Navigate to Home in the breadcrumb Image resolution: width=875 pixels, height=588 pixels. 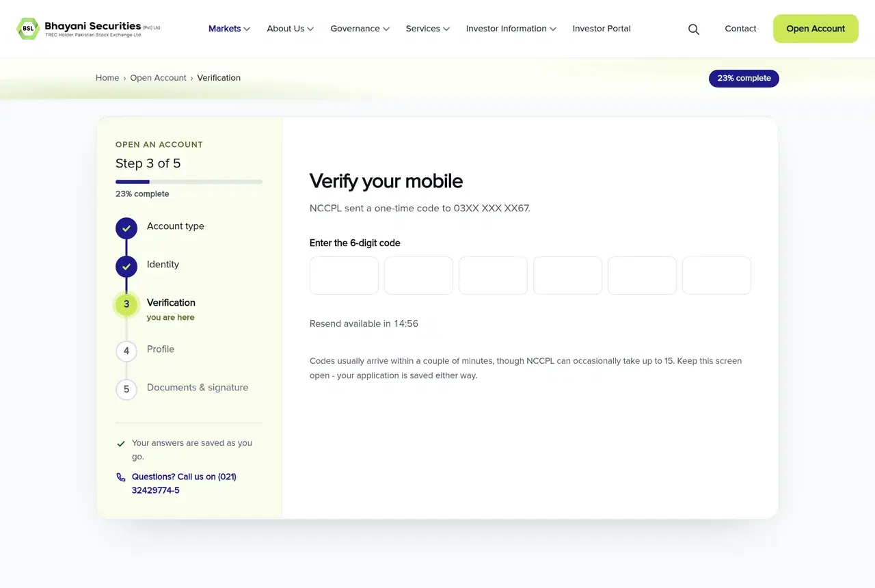tap(107, 78)
